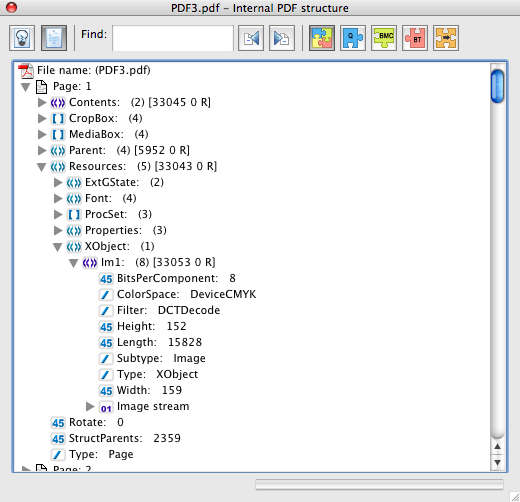Select the ColorSpace: DeviceCMYK row
This screenshot has width=520, height=502.
(178, 294)
